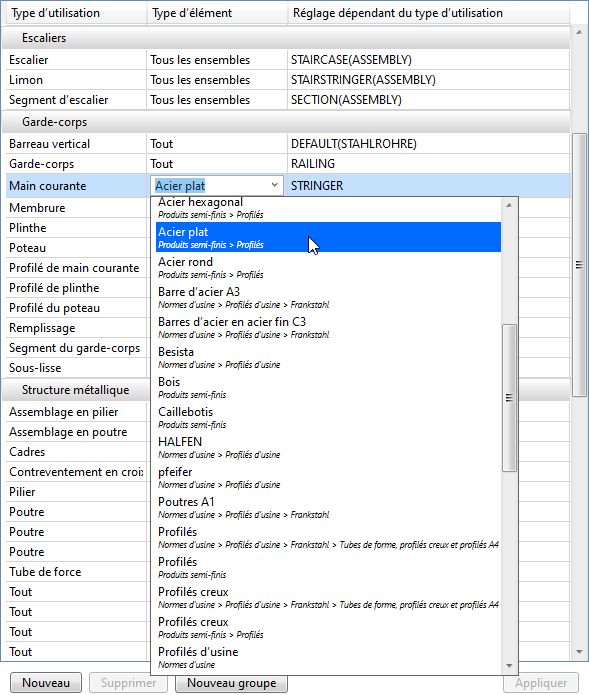Select the Profilé de main courante row
589x695 pixels.
(x=76, y=268)
